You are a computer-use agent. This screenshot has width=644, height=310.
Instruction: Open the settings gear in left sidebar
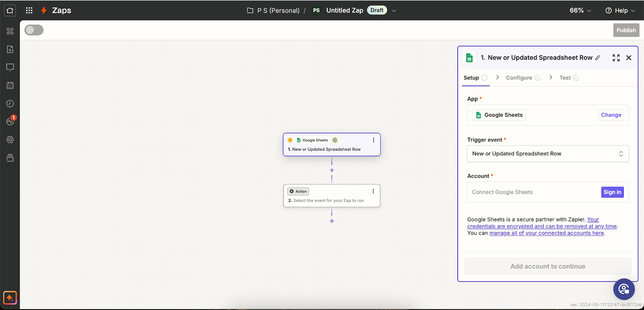tap(10, 140)
